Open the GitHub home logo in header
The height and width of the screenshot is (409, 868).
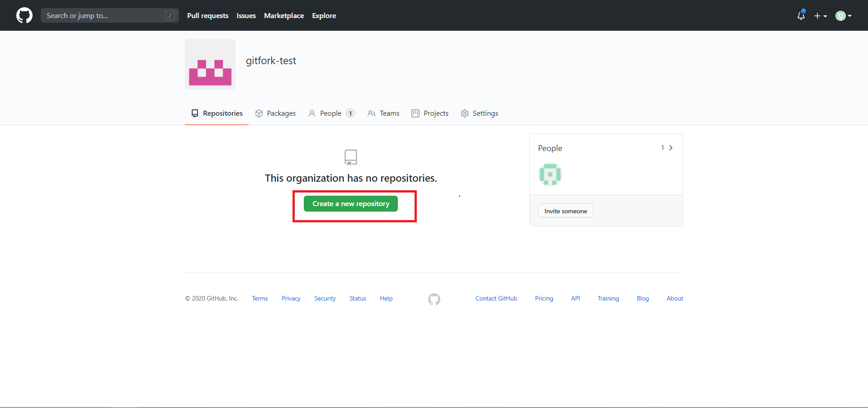(24, 15)
